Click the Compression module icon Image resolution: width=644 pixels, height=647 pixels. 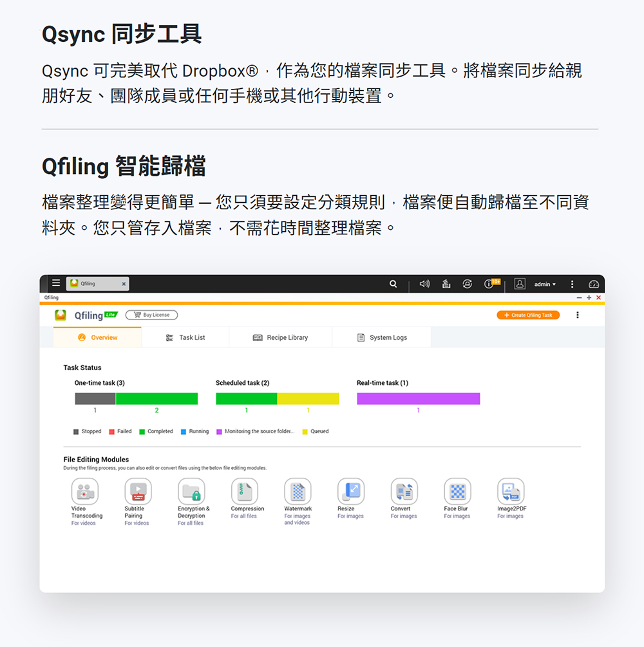click(x=245, y=491)
